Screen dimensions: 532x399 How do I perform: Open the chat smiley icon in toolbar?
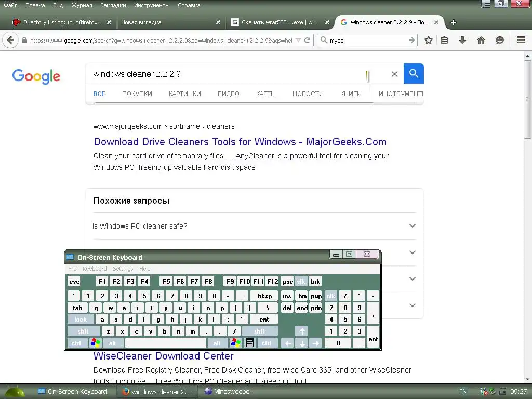pyautogui.click(x=499, y=40)
